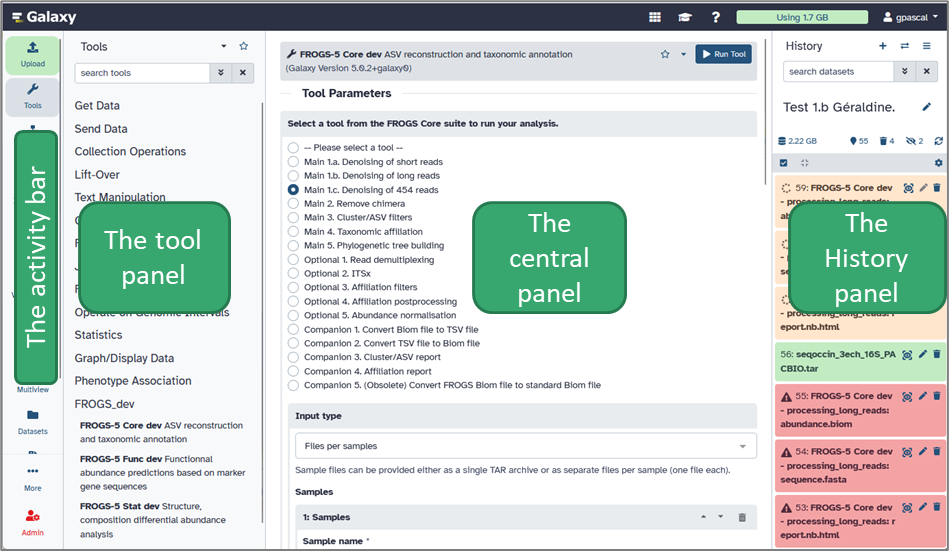The image size is (949, 551).
Task: Open the help question mark icon
Action: [x=716, y=17]
